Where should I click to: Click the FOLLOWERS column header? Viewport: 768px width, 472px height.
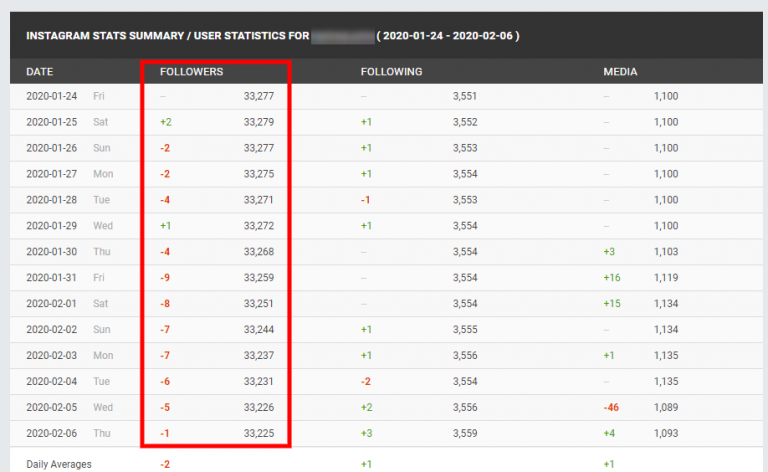tap(192, 72)
